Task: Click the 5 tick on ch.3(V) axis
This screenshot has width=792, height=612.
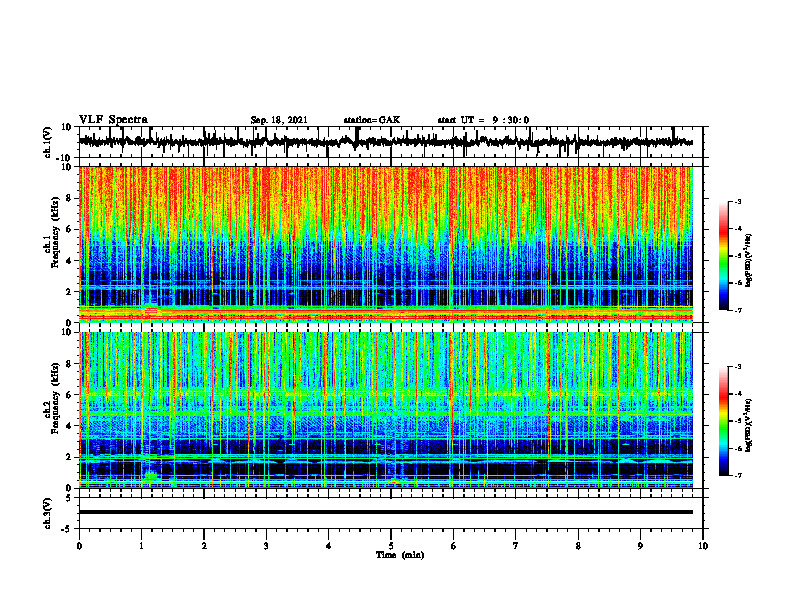Action: [70, 498]
